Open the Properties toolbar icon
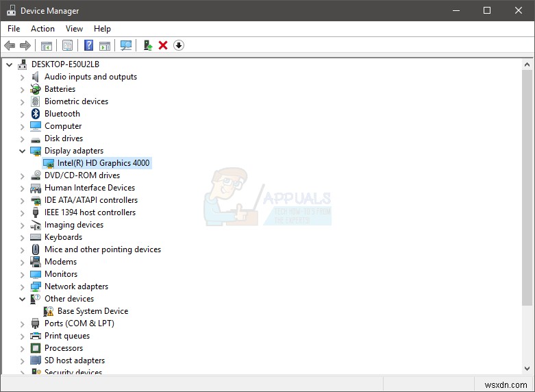This screenshot has height=392, width=535. point(68,45)
